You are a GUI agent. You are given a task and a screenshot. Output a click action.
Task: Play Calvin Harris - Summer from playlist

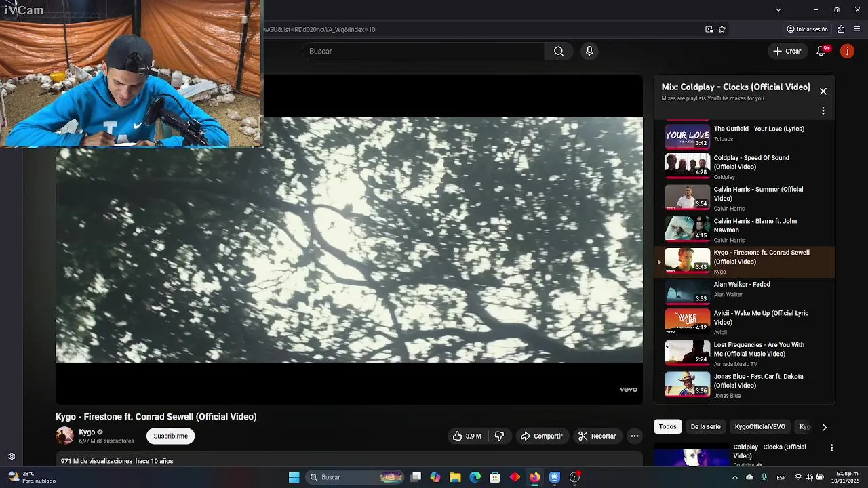pyautogui.click(x=745, y=199)
